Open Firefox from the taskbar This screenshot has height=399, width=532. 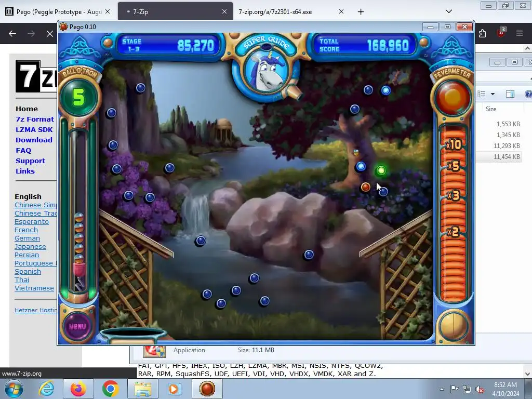pyautogui.click(x=78, y=389)
